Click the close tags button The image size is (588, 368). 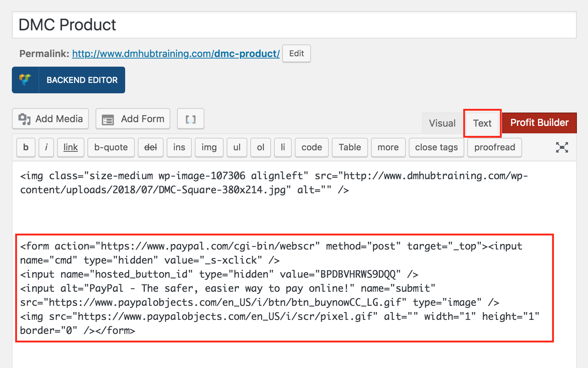[437, 147]
